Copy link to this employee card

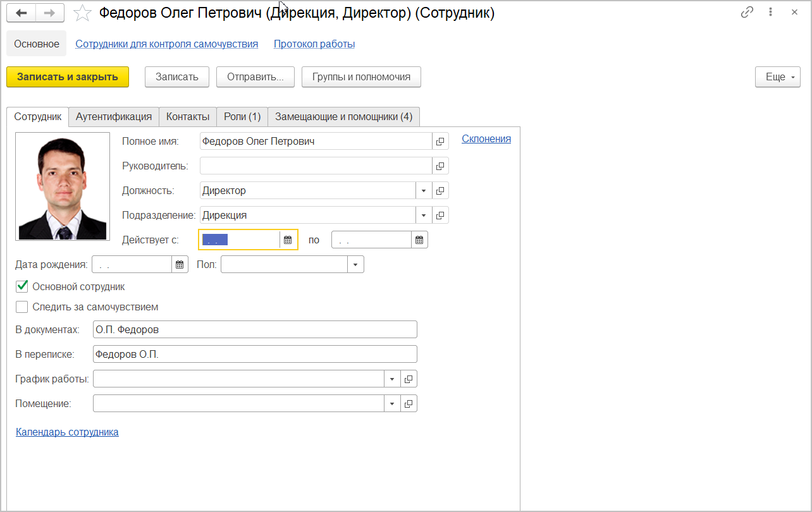click(747, 12)
